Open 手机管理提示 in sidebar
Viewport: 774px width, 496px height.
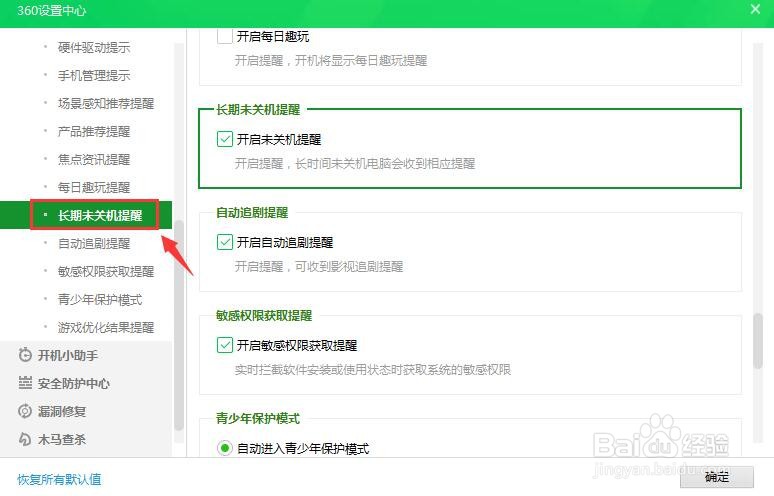[x=94, y=76]
